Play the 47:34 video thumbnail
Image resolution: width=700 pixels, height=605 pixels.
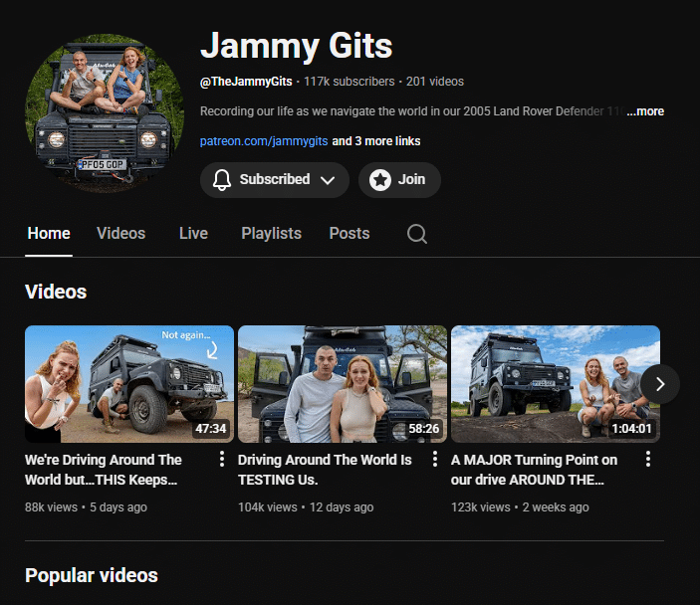click(129, 383)
